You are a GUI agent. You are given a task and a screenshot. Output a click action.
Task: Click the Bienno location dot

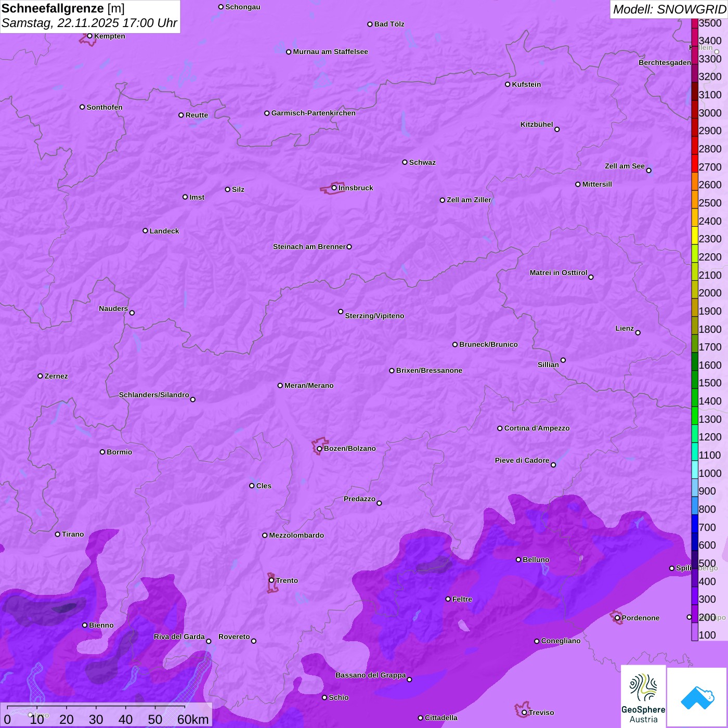point(85,625)
